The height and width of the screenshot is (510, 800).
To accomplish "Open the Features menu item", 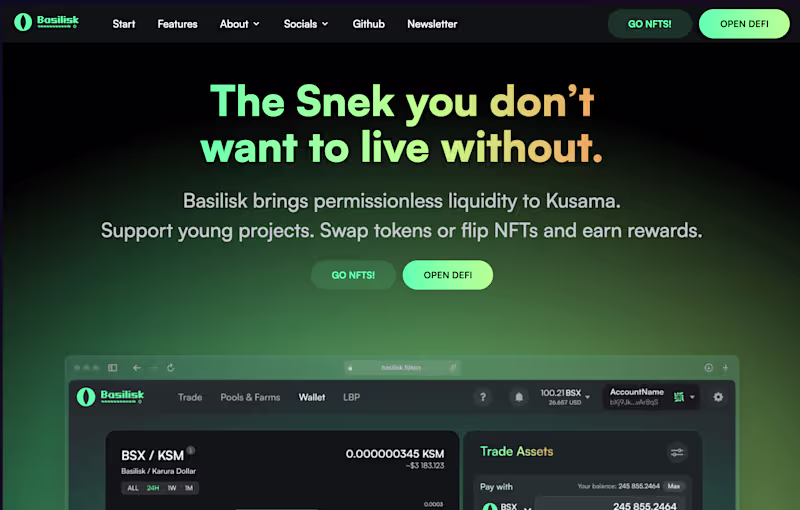I will tap(177, 24).
